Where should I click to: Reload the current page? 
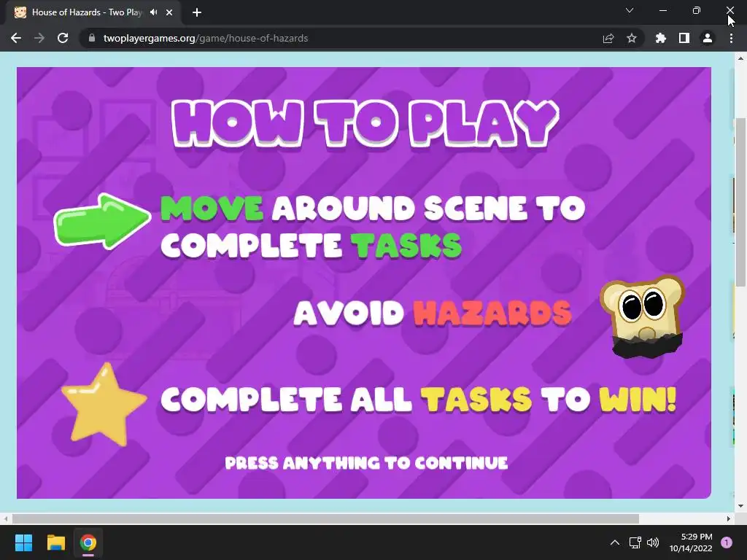[x=63, y=38]
